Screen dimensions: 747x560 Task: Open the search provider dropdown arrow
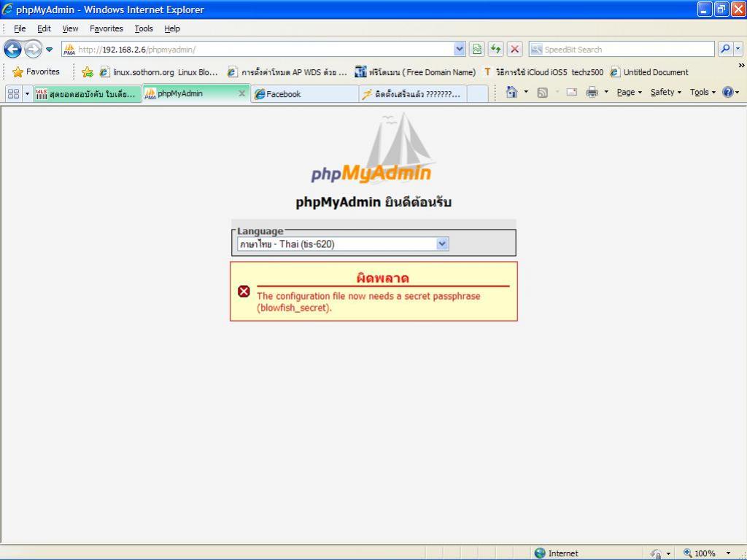[x=738, y=49]
